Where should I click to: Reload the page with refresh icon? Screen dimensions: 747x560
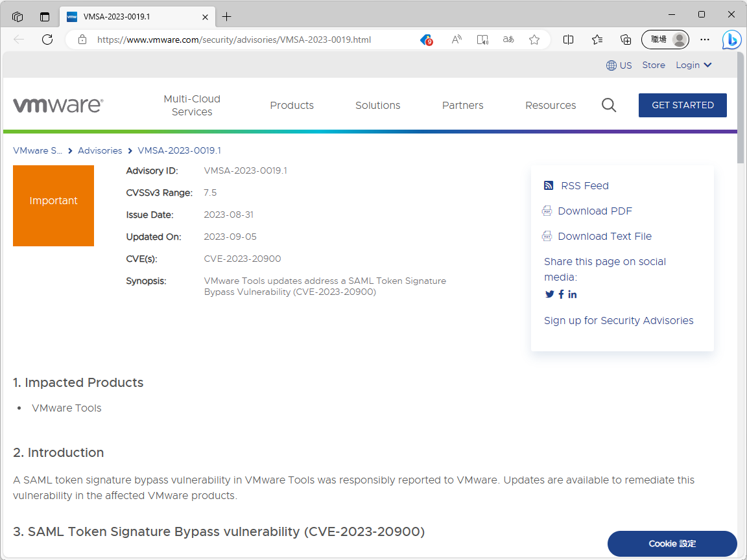click(47, 40)
